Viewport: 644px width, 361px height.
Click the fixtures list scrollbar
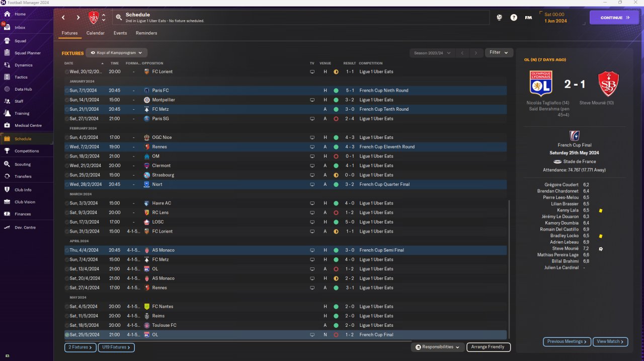(x=509, y=269)
